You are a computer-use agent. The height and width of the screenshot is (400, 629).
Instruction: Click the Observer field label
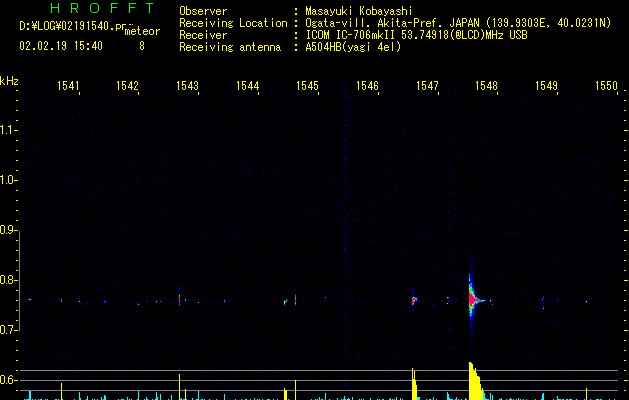pyautogui.click(x=203, y=11)
